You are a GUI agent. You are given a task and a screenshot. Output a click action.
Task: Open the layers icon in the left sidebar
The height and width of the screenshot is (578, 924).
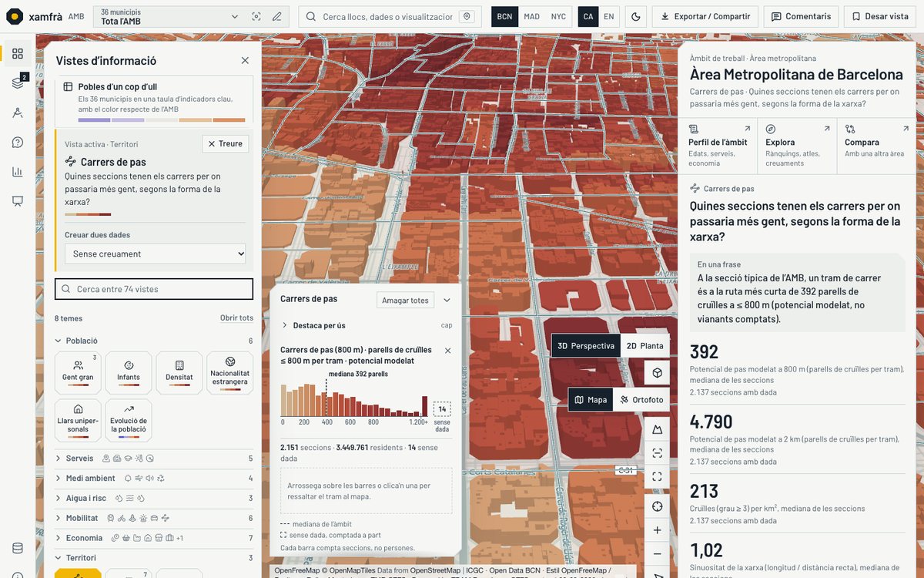[18, 83]
